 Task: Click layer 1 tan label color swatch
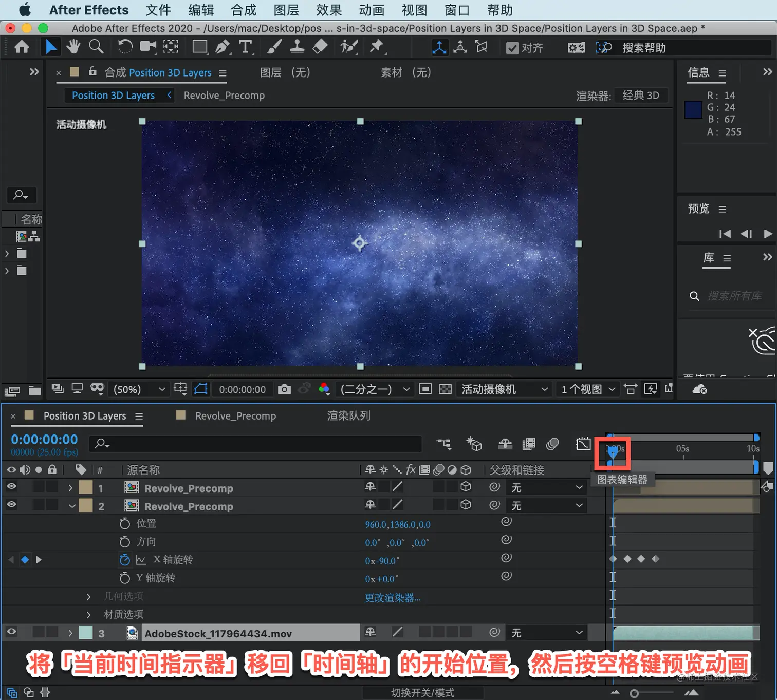pos(86,487)
